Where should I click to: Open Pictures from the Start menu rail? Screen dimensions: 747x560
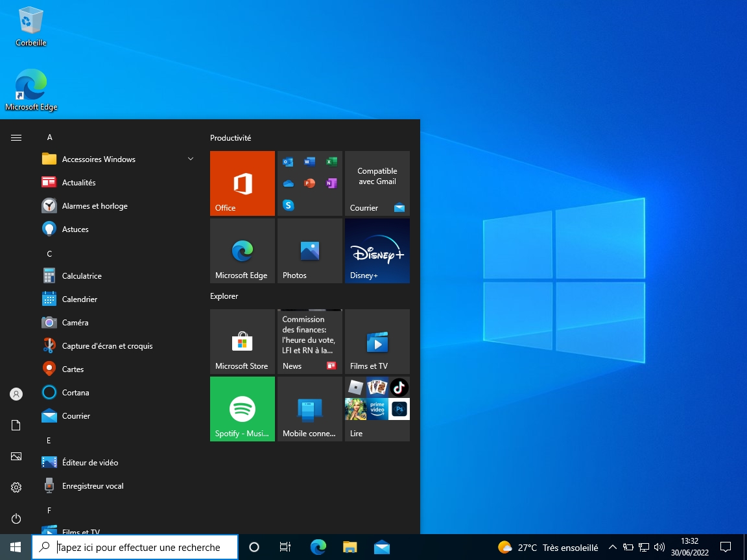pos(16,456)
